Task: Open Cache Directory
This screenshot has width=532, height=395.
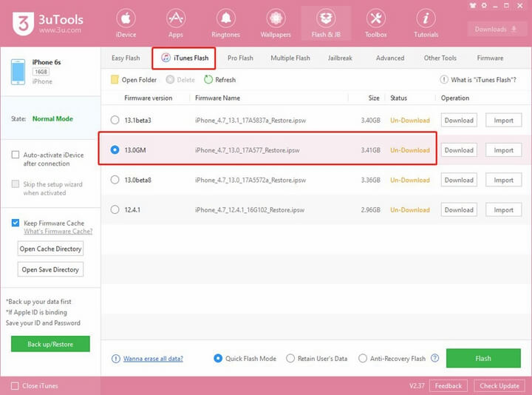Action: coord(50,249)
